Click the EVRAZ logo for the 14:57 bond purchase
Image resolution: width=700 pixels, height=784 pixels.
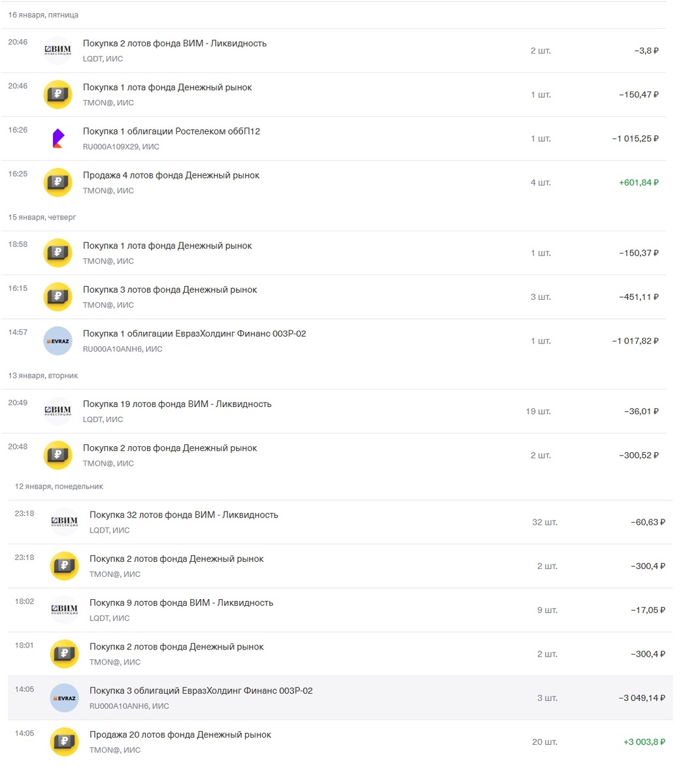(58, 340)
